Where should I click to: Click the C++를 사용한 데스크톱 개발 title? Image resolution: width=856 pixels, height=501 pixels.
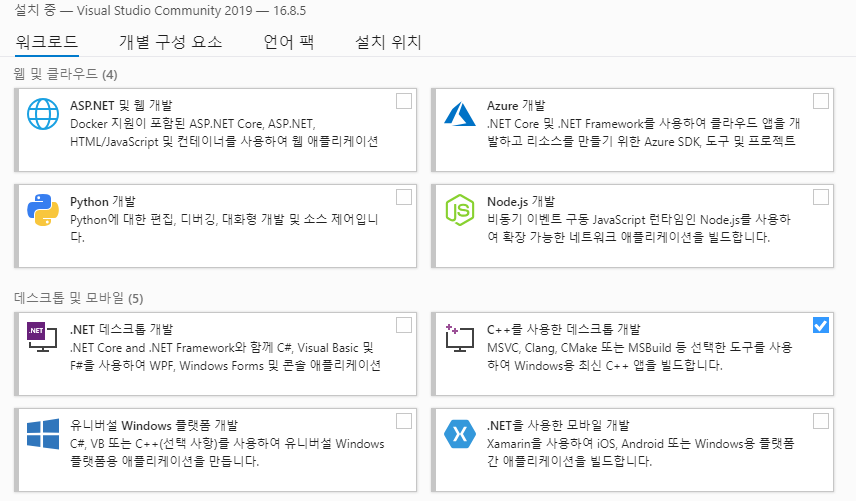pos(563,330)
